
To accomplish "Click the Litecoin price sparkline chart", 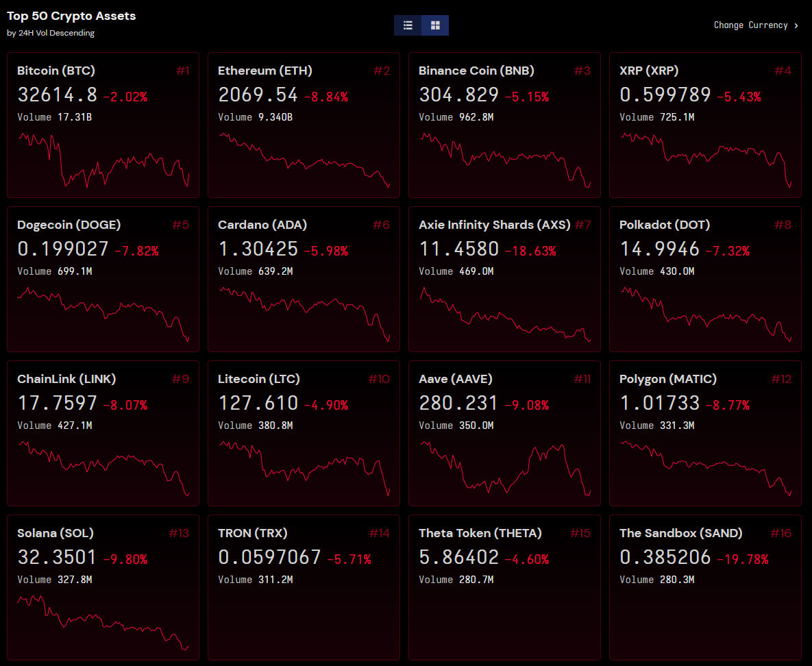I will pos(304,468).
